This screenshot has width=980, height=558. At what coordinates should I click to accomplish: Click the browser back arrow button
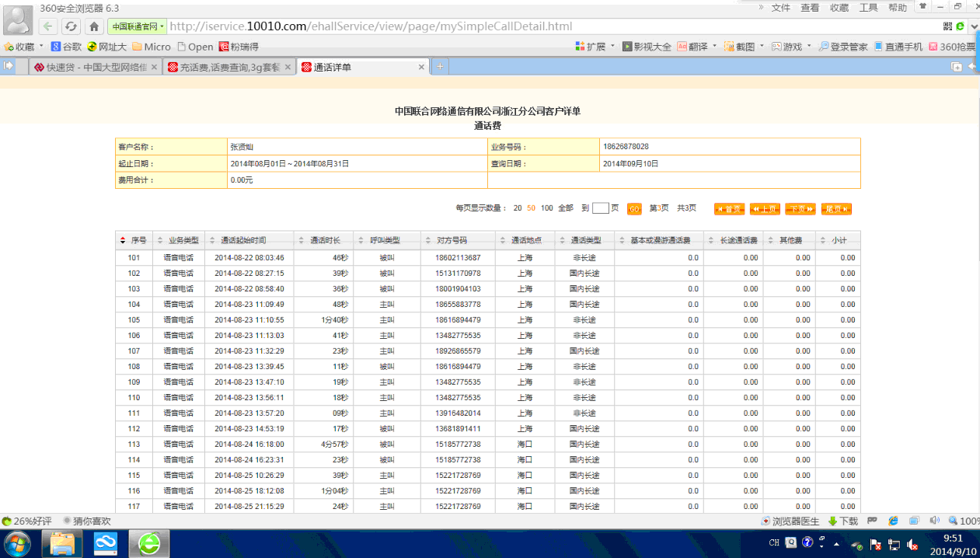(48, 26)
